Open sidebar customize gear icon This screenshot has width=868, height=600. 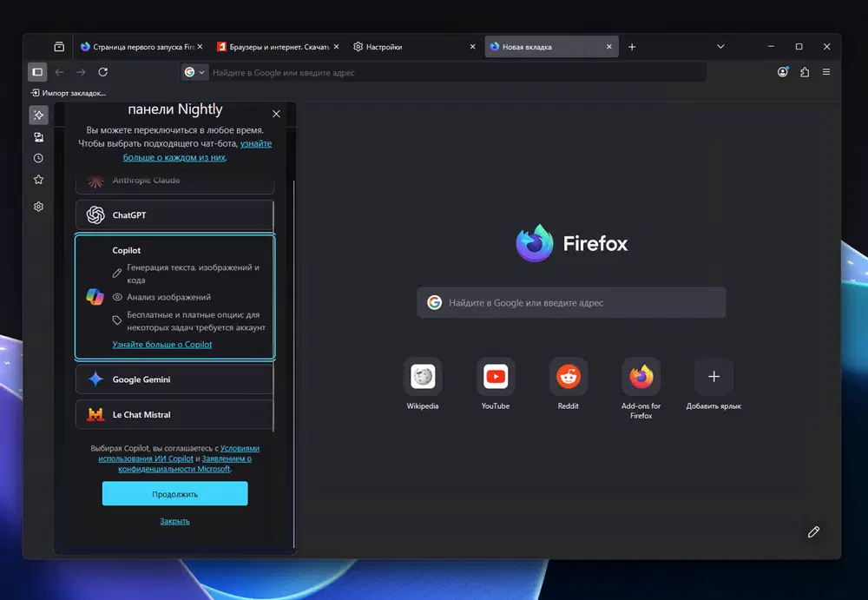tap(38, 207)
